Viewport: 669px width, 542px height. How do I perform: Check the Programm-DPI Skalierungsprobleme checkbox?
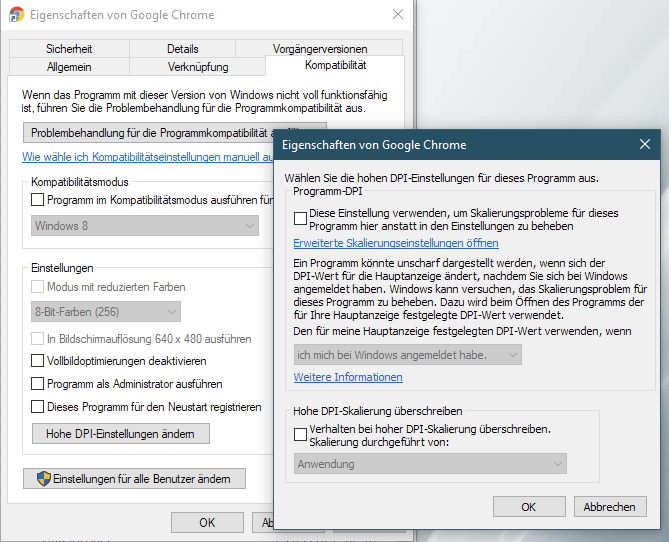(x=300, y=219)
